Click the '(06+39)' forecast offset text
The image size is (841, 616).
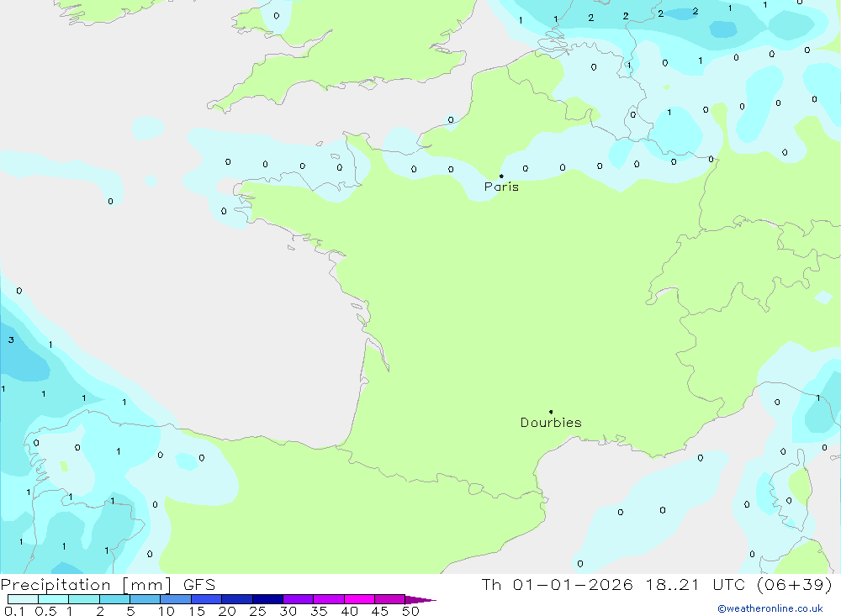795,585
